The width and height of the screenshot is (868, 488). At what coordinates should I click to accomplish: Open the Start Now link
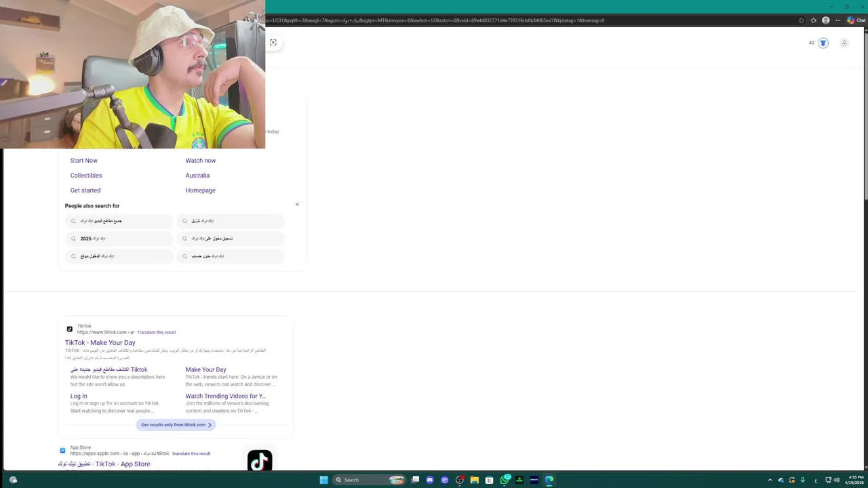(84, 161)
